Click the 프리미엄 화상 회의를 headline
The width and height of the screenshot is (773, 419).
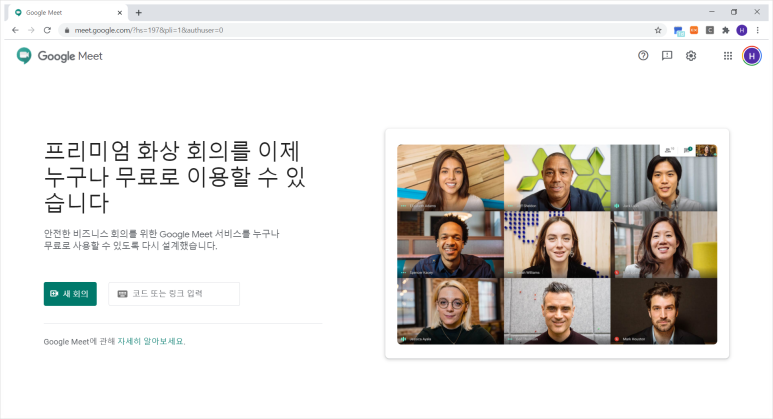pyautogui.click(x=175, y=177)
